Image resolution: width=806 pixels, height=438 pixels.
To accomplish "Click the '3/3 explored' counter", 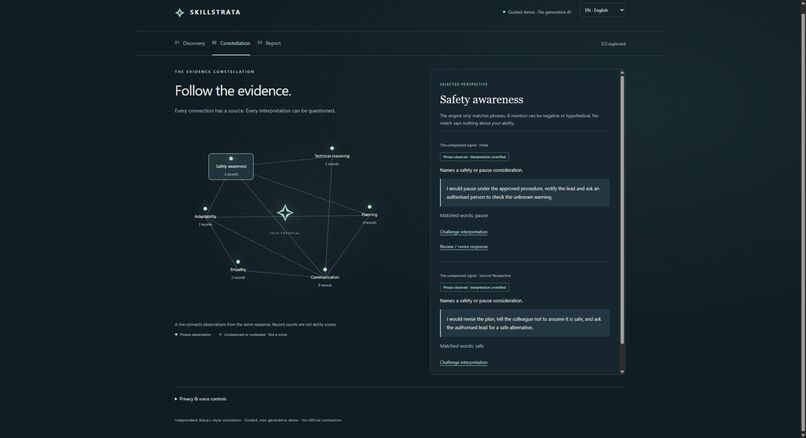I will [613, 44].
